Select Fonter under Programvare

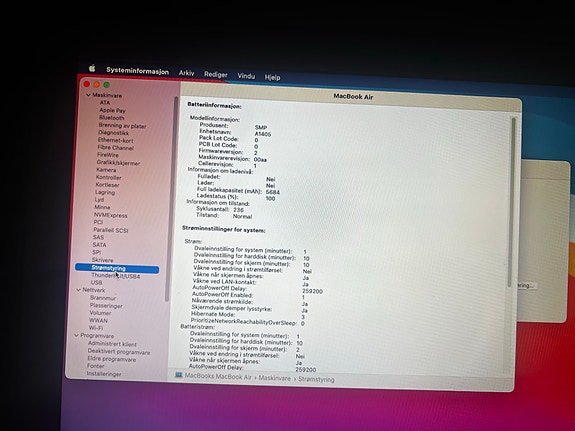pyautogui.click(x=95, y=366)
